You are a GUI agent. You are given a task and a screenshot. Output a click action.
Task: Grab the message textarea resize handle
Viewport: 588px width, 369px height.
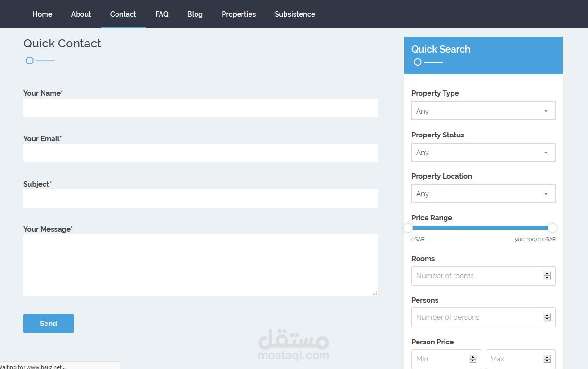[x=375, y=293]
